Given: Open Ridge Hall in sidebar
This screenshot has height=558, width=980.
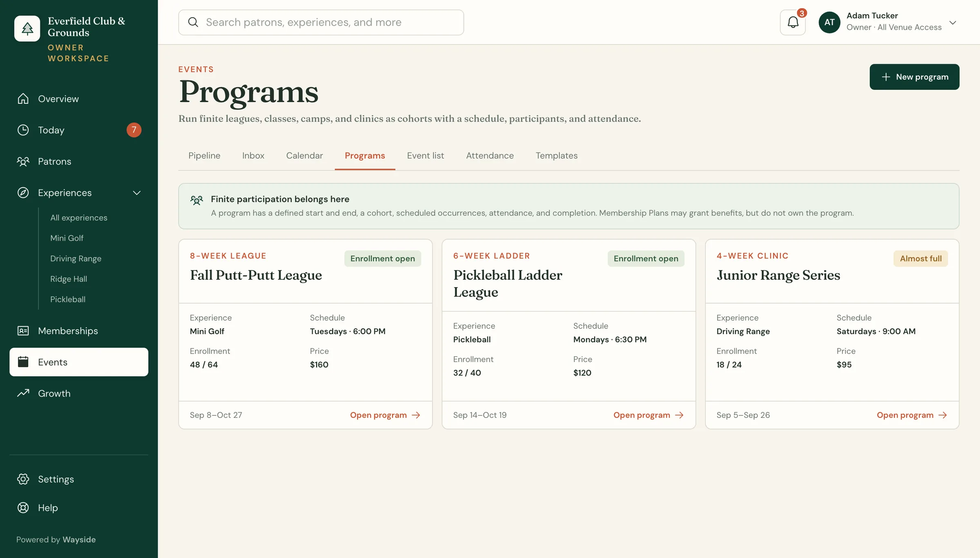Looking at the screenshot, I should (69, 279).
